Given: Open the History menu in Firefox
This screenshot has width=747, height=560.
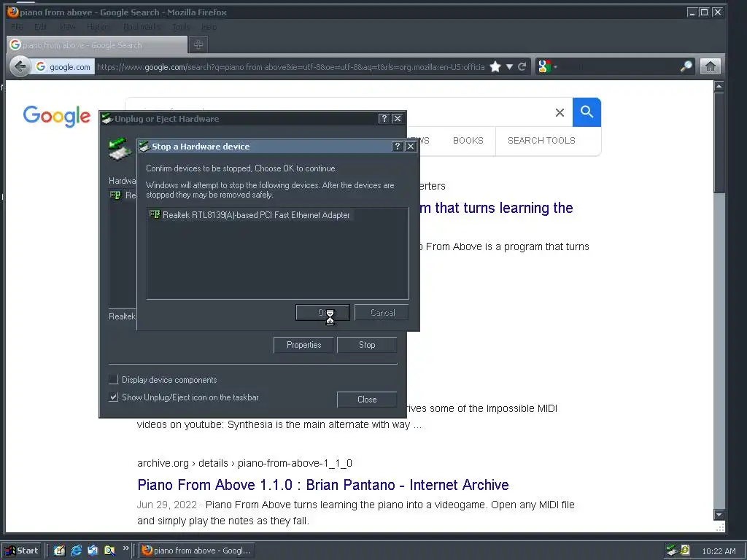Looking at the screenshot, I should pos(98,27).
